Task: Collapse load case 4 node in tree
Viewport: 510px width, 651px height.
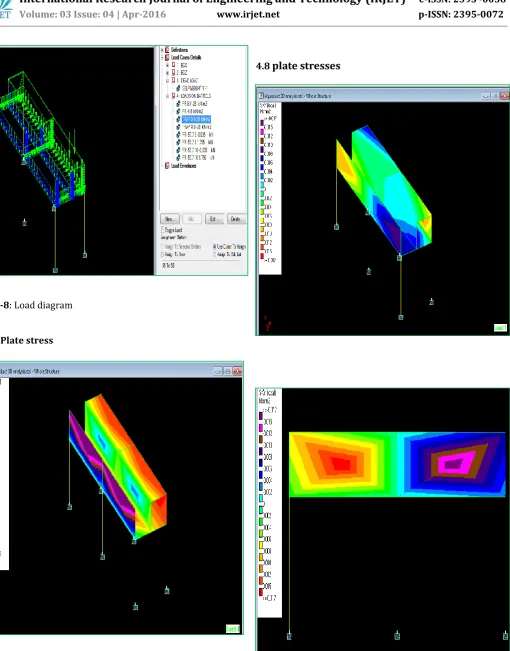Action: pyautogui.click(x=167, y=96)
